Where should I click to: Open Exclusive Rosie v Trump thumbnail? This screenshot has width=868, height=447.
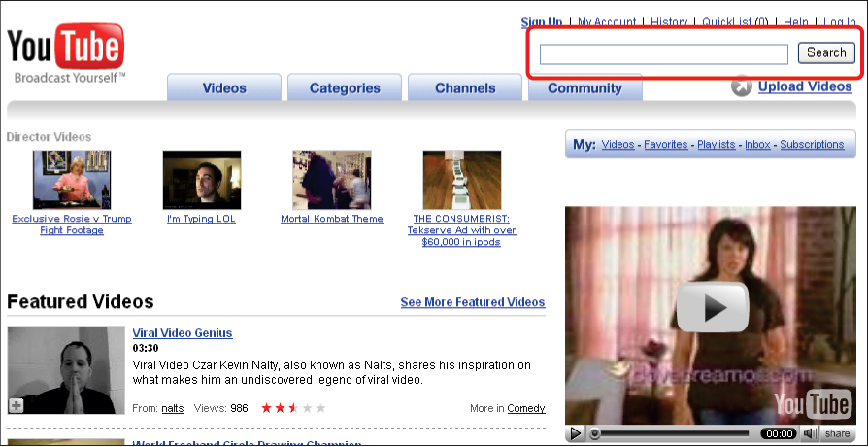coord(72,180)
